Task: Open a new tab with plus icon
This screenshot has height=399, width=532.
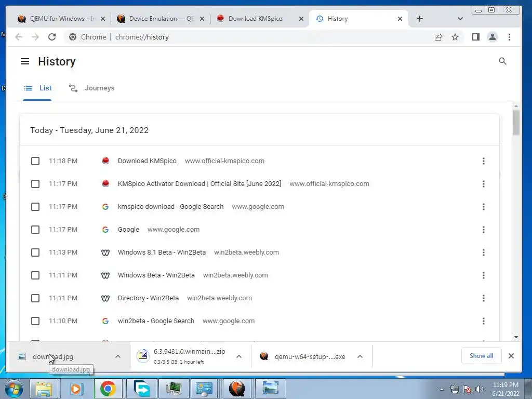Action: (x=420, y=19)
